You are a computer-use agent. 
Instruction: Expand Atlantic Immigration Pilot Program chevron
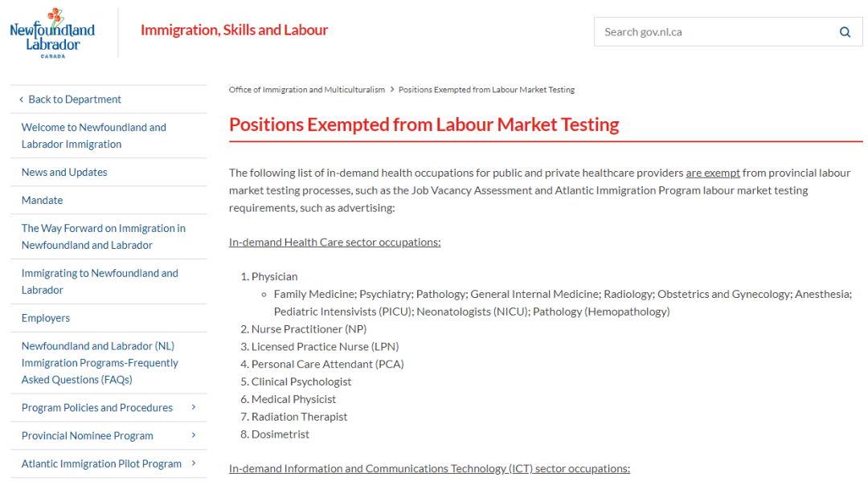194,463
